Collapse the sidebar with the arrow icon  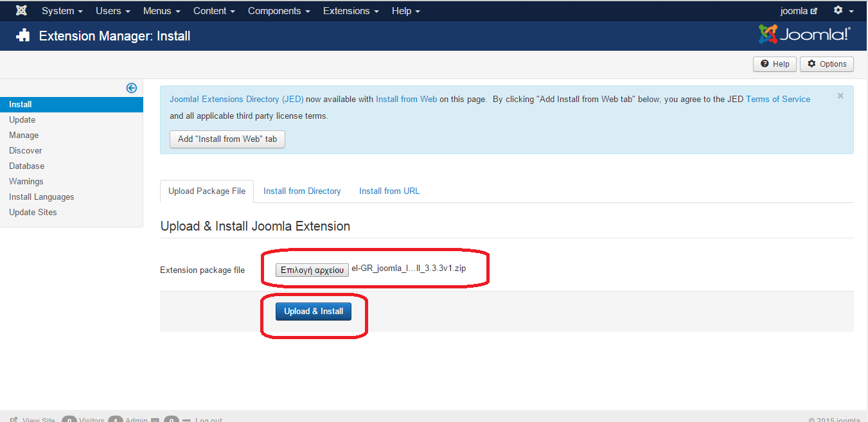[132, 88]
